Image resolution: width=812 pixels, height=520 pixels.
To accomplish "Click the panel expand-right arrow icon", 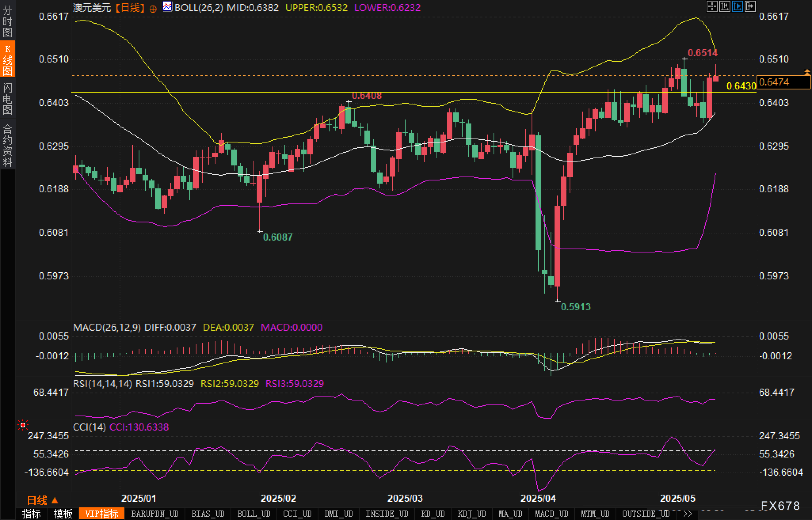I will (750, 6).
